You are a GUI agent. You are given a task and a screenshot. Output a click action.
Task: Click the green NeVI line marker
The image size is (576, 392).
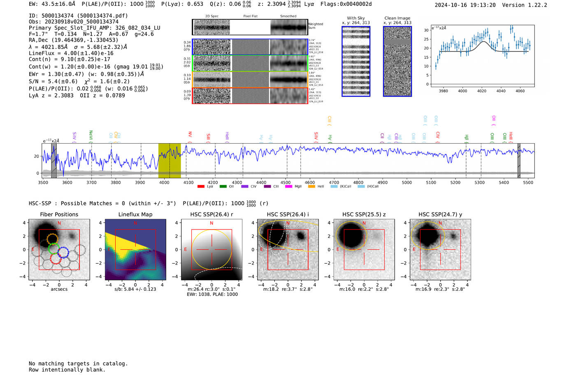(x=91, y=136)
